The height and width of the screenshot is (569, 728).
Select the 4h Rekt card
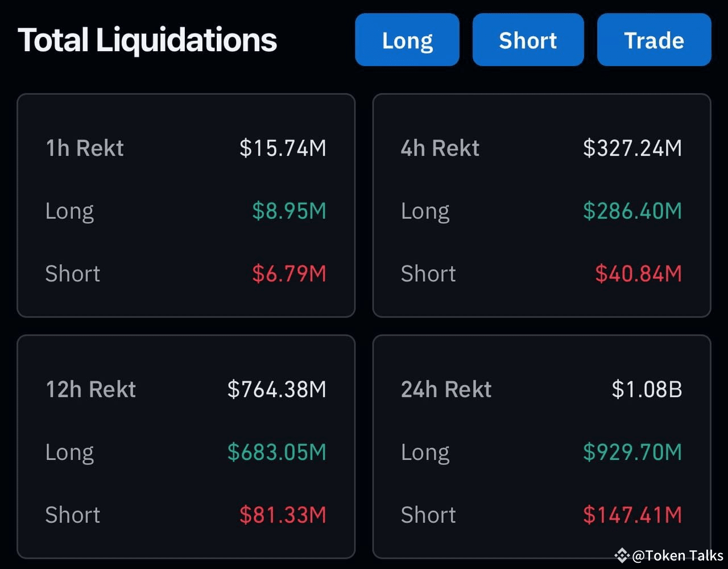pyautogui.click(x=541, y=205)
